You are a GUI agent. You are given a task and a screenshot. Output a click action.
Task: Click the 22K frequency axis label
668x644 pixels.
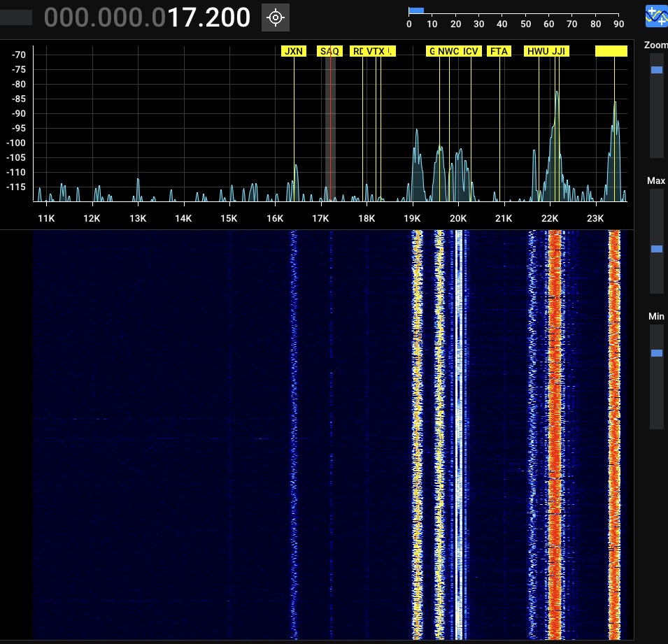pyautogui.click(x=550, y=218)
